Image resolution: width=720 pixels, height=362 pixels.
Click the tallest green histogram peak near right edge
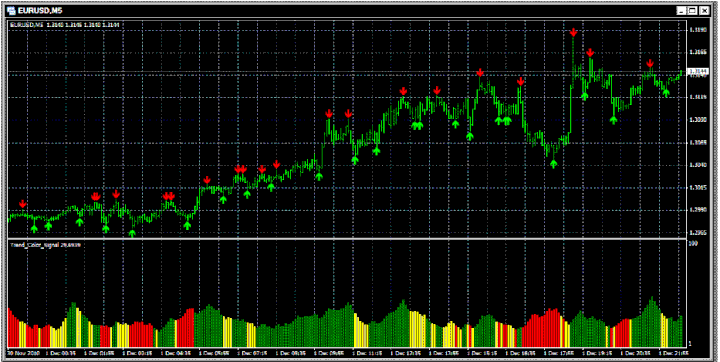click(651, 322)
